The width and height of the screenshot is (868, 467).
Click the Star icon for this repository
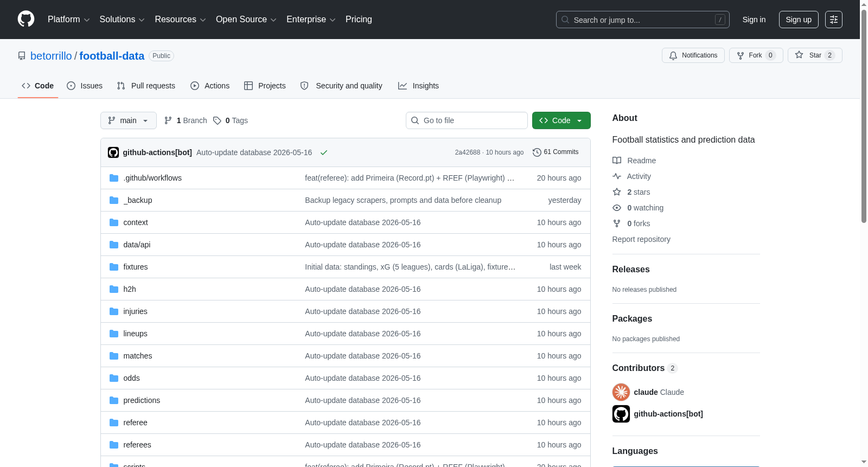(x=799, y=55)
